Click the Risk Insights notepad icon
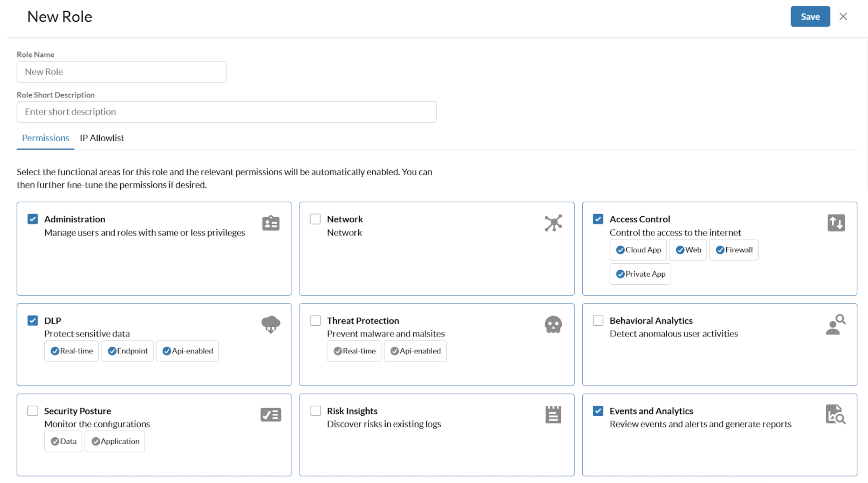 pos(553,415)
